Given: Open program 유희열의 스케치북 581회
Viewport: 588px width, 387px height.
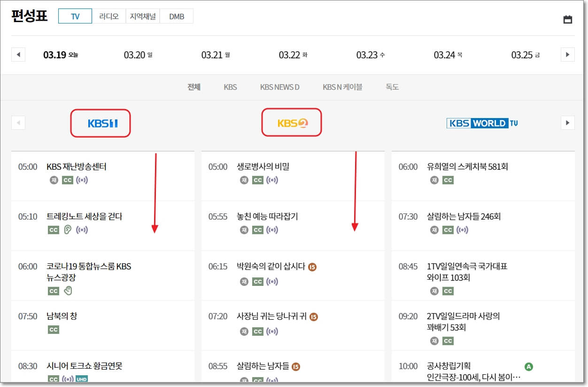Looking at the screenshot, I should pyautogui.click(x=467, y=166).
